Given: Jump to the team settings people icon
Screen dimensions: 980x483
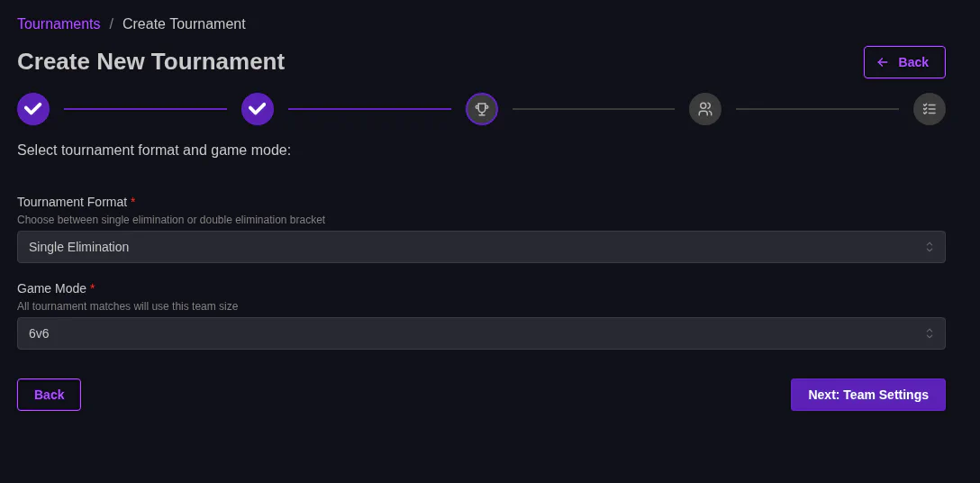Looking at the screenshot, I should tap(705, 109).
